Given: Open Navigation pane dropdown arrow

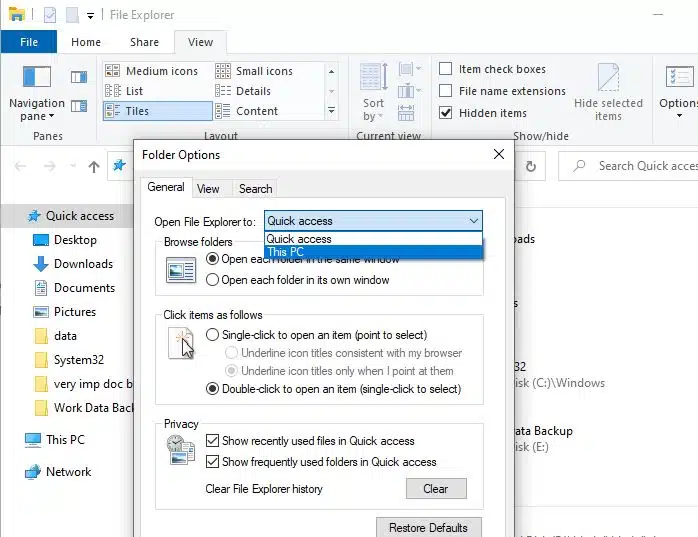Looking at the screenshot, I should (52, 117).
